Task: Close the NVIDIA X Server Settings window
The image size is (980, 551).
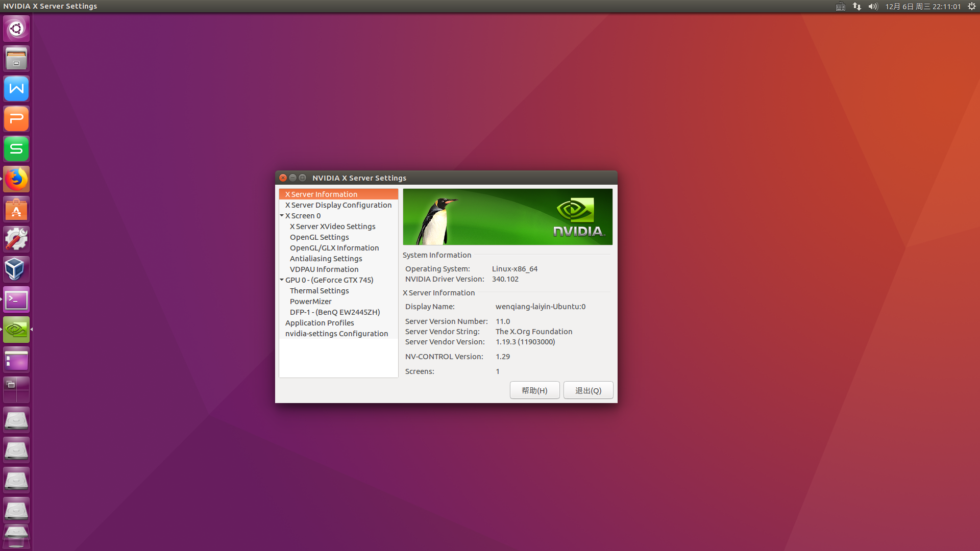Action: (283, 178)
